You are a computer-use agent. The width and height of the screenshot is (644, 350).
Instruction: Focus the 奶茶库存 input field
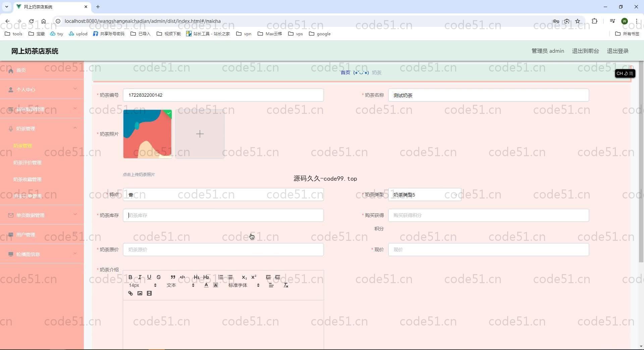point(223,215)
